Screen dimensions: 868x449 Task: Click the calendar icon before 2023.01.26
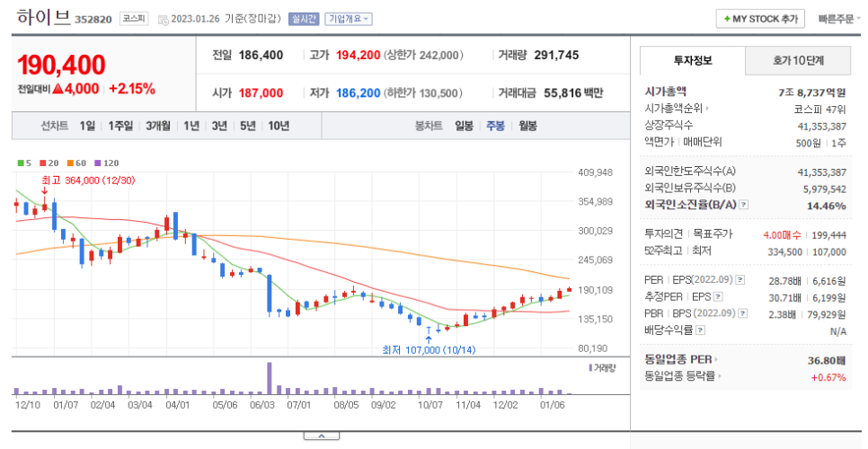coord(164,20)
